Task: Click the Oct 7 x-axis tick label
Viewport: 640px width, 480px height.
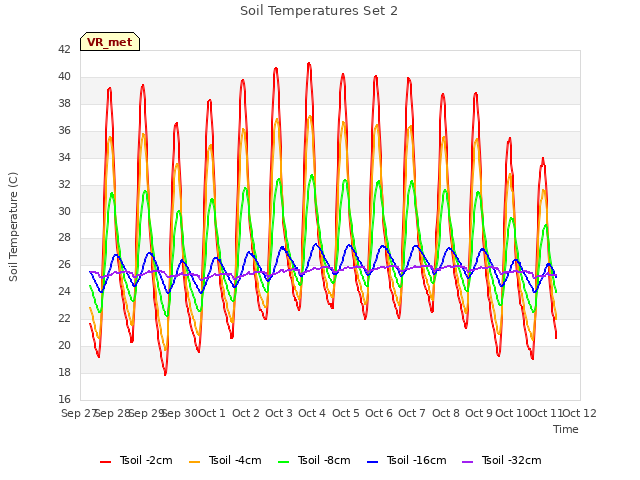Action: [x=412, y=413]
